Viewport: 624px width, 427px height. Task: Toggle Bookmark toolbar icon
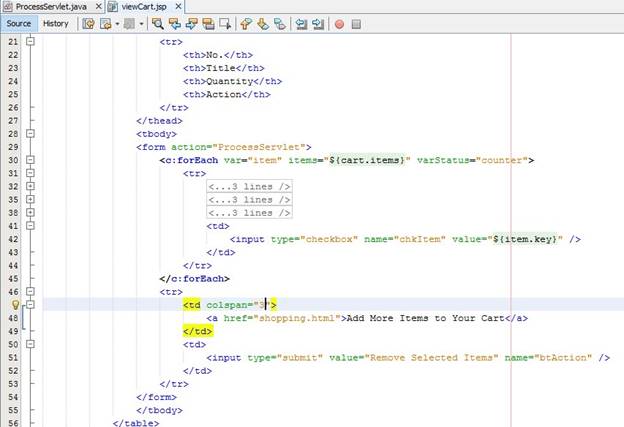(x=280, y=24)
